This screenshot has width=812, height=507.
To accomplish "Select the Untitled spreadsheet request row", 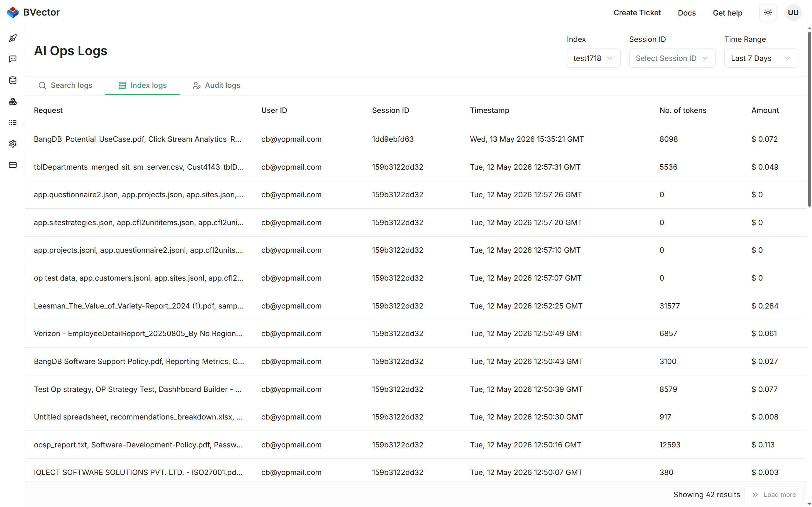I will [x=416, y=417].
